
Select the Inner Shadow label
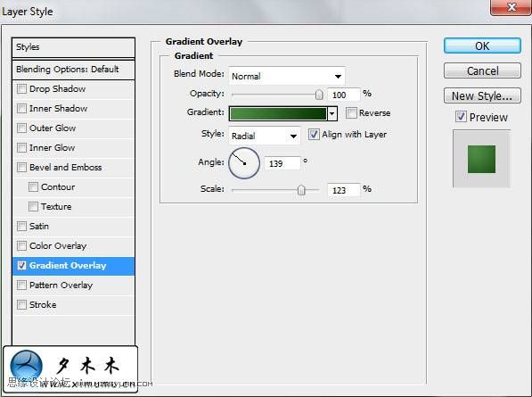(58, 109)
